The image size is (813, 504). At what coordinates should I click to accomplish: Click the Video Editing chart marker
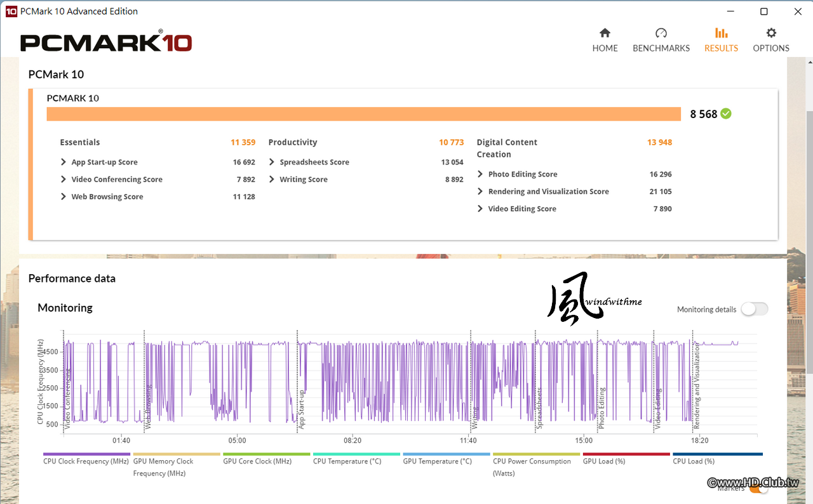[x=658, y=409]
